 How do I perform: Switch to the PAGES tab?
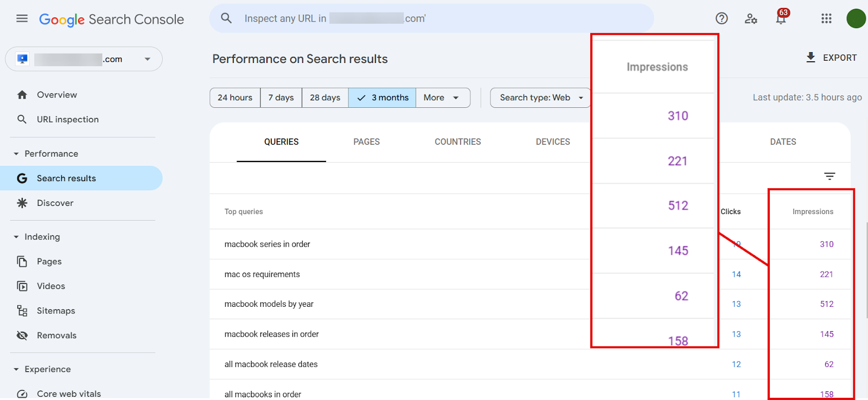point(367,142)
